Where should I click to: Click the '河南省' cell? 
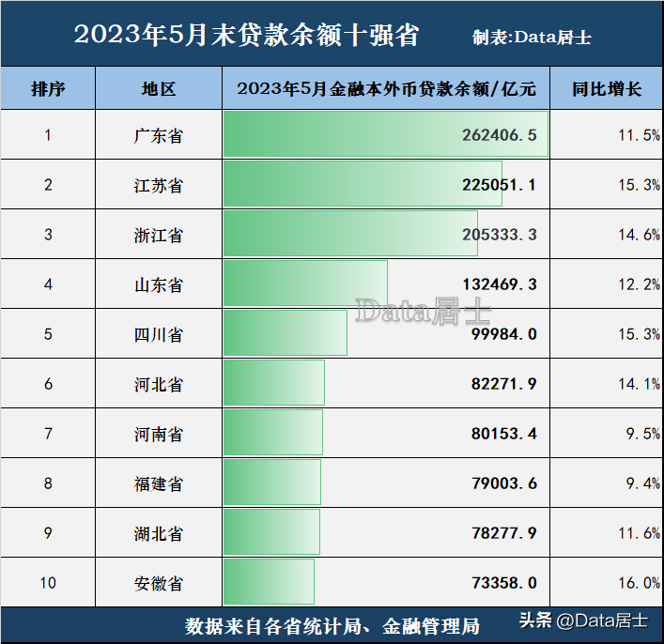(159, 434)
